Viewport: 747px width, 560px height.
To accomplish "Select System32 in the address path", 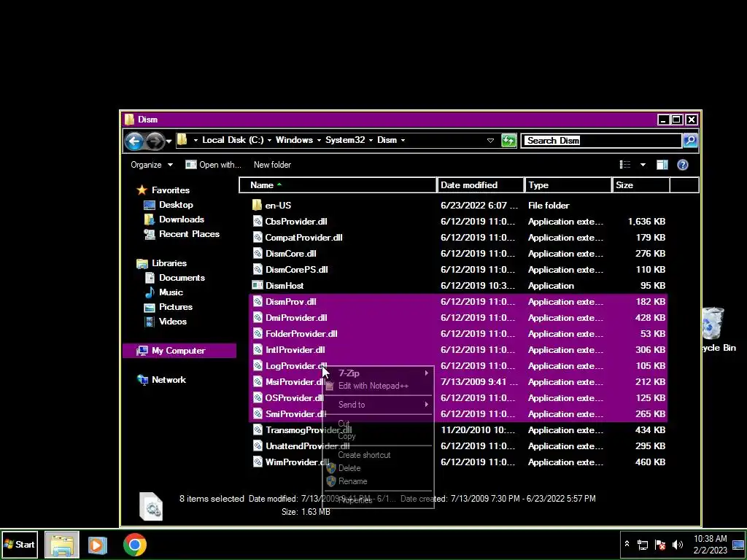I will coord(345,140).
